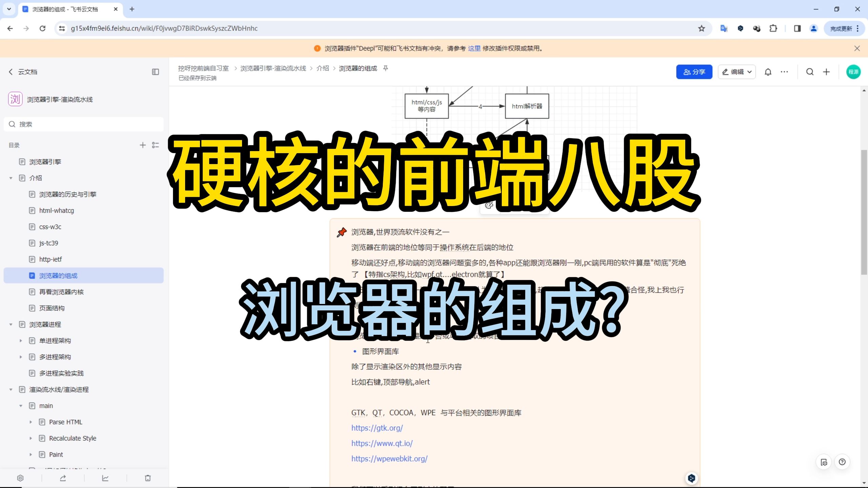The width and height of the screenshot is (868, 488).
Task: Click the 浏览器引擎-渲染流水线 wiki title in sidebar
Action: (60, 99)
